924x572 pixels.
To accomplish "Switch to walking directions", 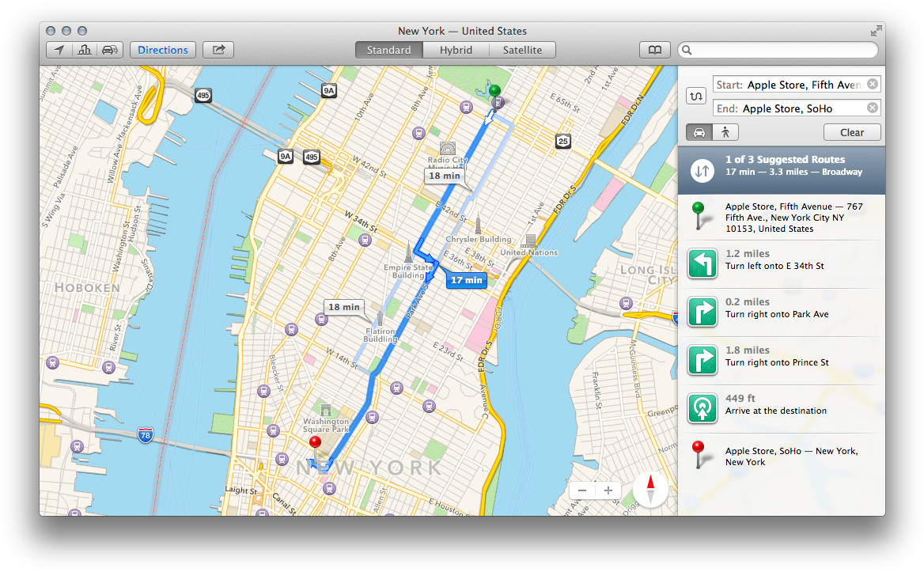I will pyautogui.click(x=725, y=132).
